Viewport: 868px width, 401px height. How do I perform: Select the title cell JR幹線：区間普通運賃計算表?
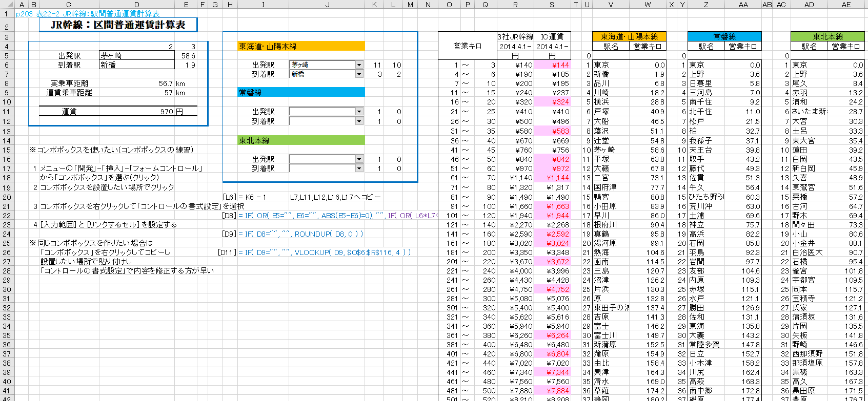[x=118, y=25]
